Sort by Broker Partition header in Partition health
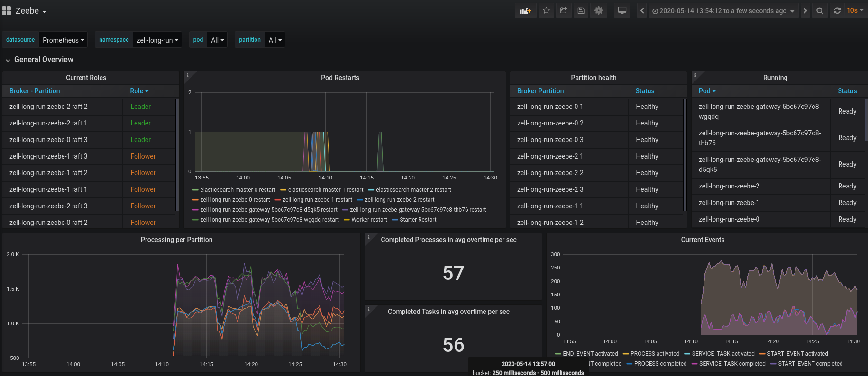The image size is (868, 376). click(540, 91)
